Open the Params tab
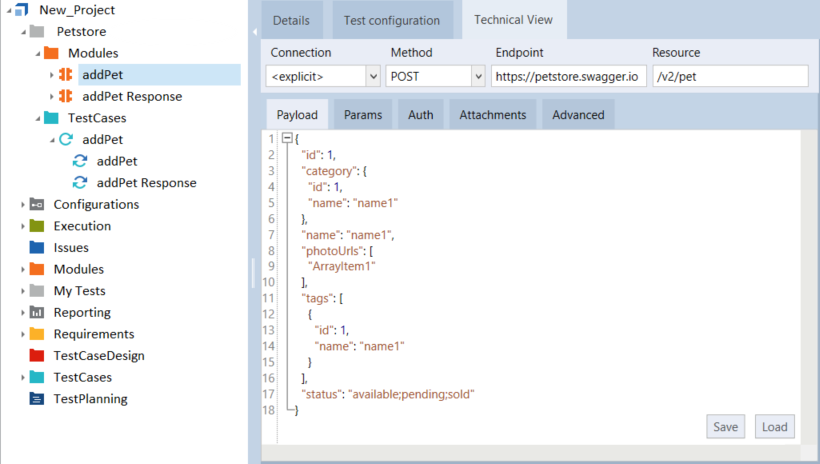 tap(362, 115)
